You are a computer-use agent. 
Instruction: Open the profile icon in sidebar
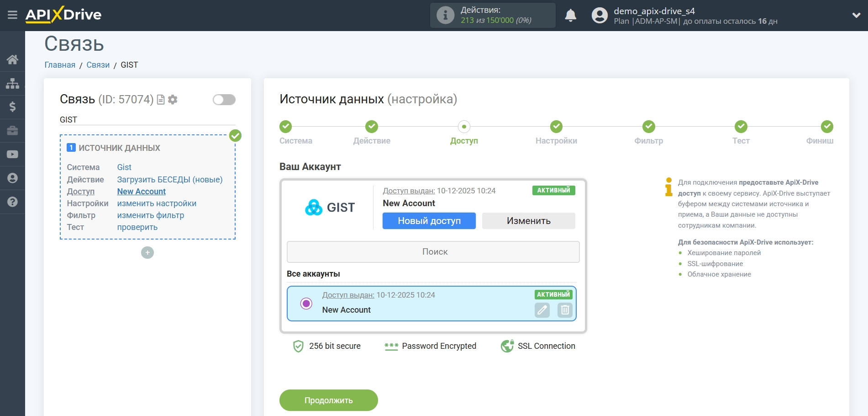coord(12,178)
